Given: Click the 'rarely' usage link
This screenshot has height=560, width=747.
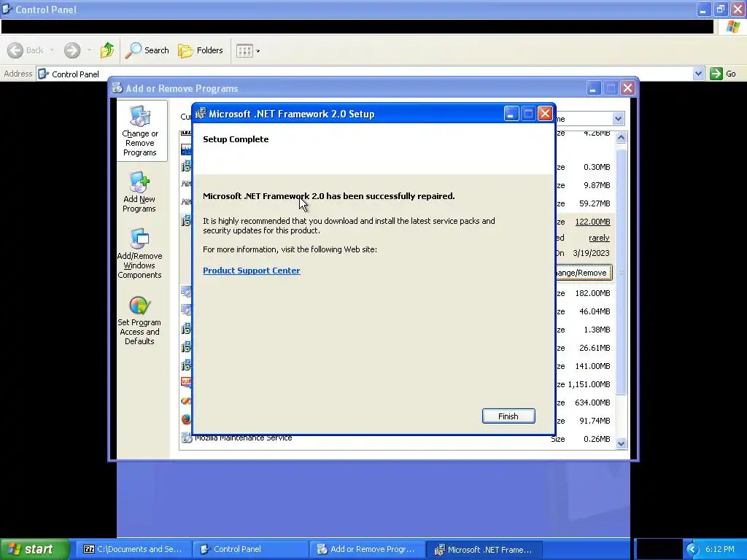Looking at the screenshot, I should click(x=599, y=238).
